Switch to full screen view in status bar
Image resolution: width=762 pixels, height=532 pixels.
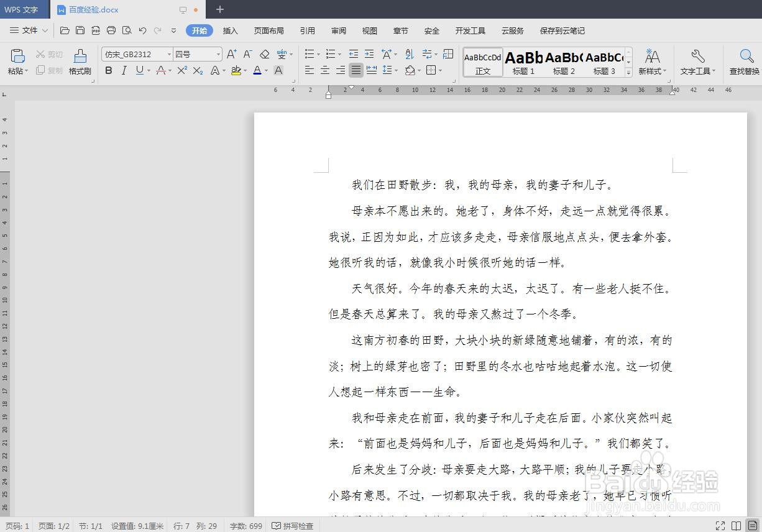[720, 526]
